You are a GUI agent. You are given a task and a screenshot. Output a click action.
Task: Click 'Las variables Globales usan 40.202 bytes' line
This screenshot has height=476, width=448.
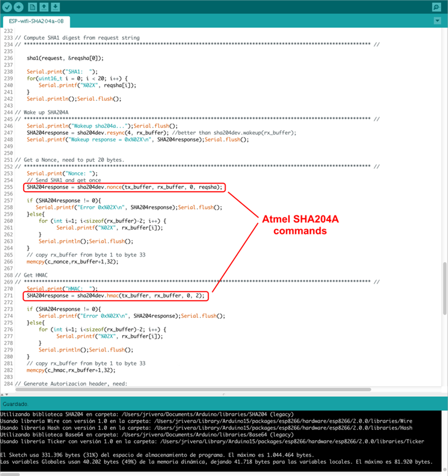pos(216,462)
